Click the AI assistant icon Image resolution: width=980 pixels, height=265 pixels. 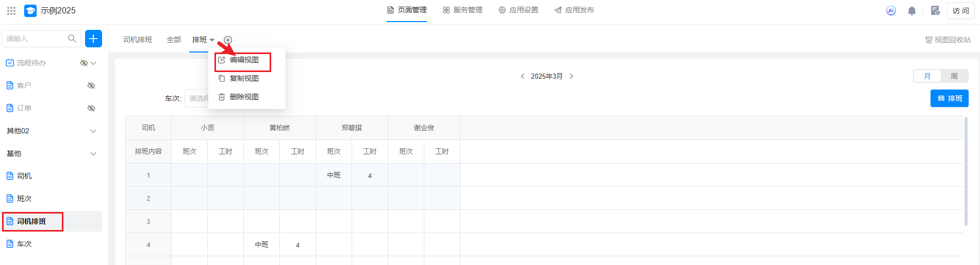point(891,10)
